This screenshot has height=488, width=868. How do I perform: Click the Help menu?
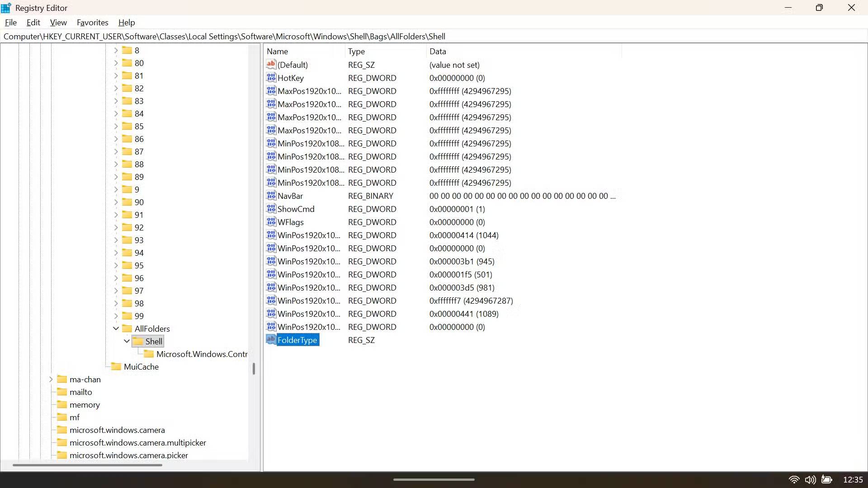point(126,22)
